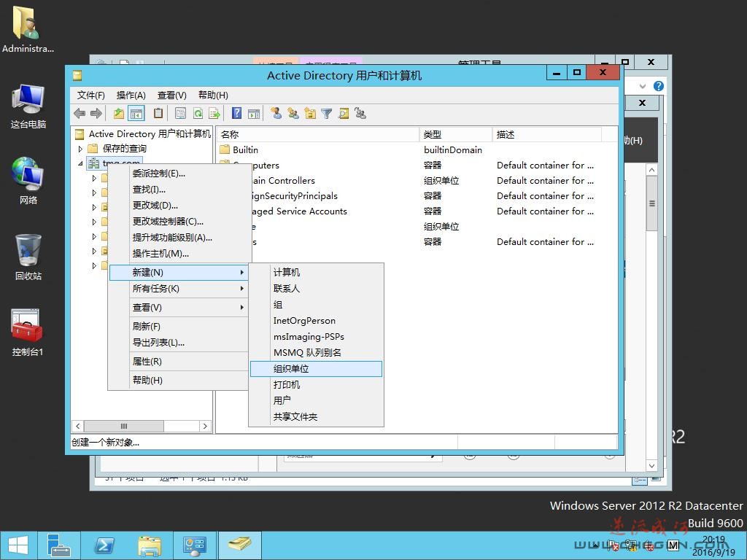The image size is (747, 560).
Task: Click the create new user toolbar icon
Action: coord(276,113)
